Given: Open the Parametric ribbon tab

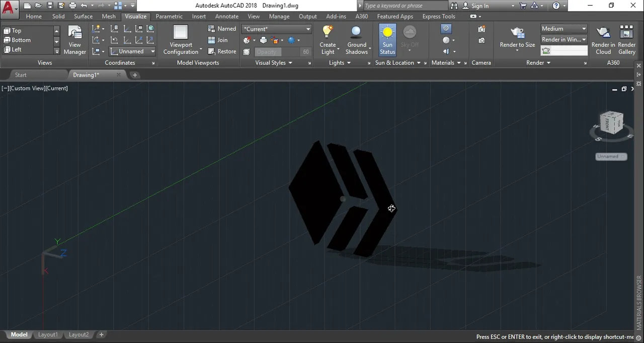Looking at the screenshot, I should (169, 16).
